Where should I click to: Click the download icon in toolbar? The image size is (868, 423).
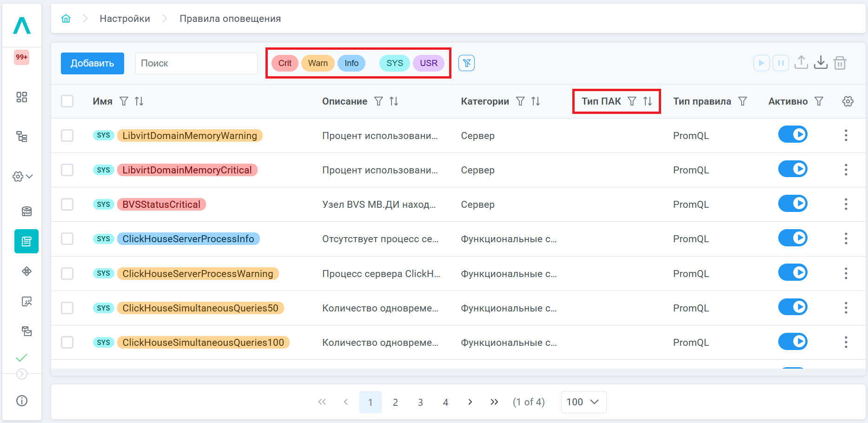(x=821, y=63)
